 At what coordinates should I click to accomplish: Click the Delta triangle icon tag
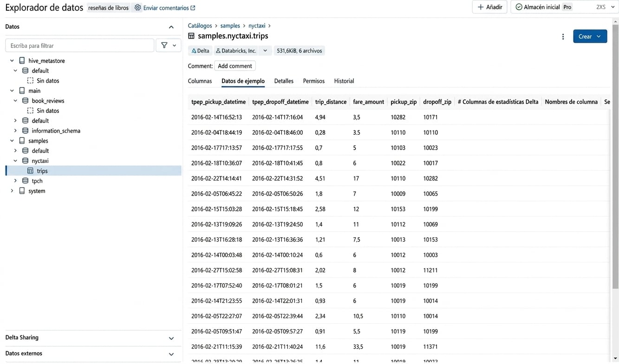click(x=194, y=51)
